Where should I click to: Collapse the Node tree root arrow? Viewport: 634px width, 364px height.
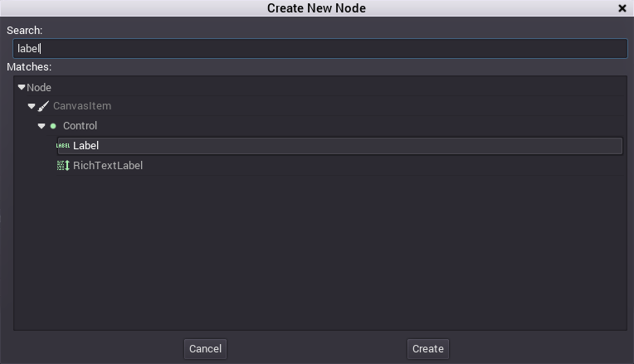[x=22, y=87]
